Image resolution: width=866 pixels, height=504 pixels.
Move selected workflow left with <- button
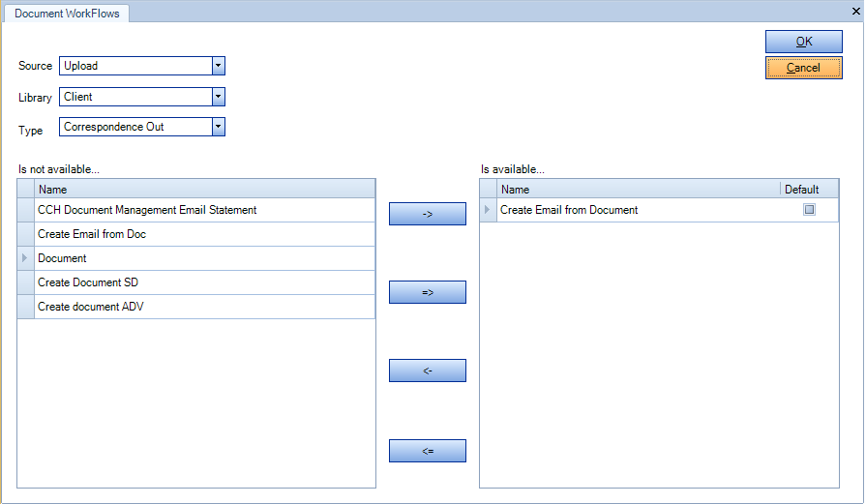(428, 371)
